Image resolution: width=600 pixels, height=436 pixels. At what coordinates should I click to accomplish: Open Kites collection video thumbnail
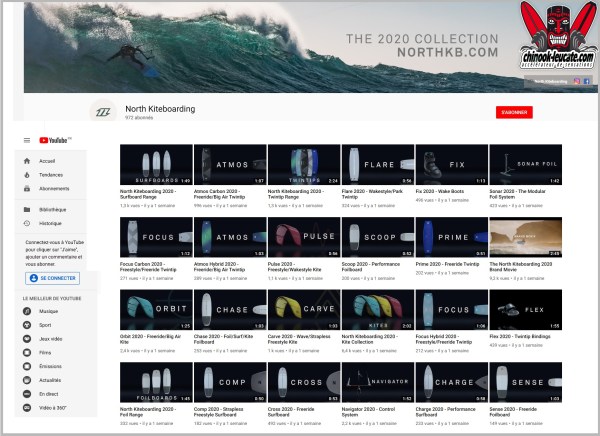pyautogui.click(x=378, y=310)
